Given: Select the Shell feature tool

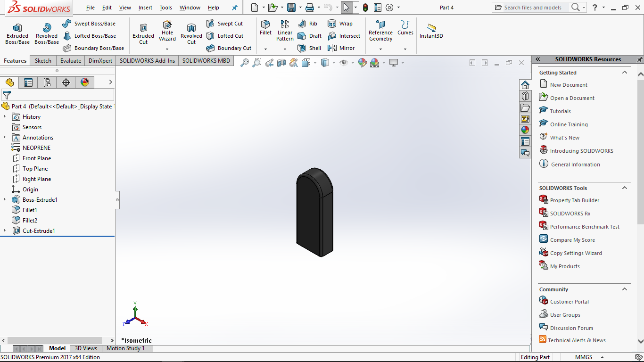Looking at the screenshot, I should 309,48.
